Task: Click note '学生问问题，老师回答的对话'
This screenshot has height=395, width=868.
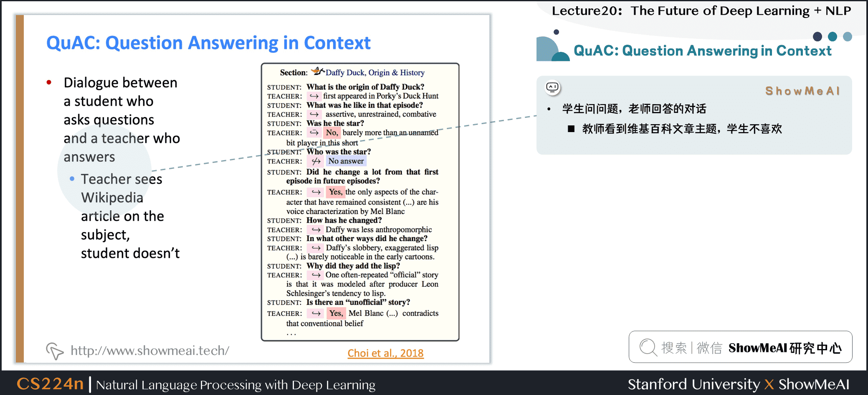Action: 634,109
